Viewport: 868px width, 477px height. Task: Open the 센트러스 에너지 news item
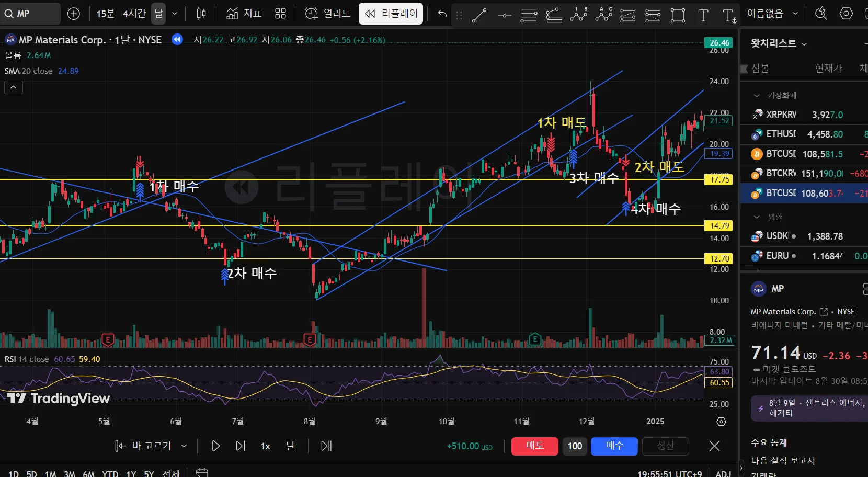[x=809, y=408]
